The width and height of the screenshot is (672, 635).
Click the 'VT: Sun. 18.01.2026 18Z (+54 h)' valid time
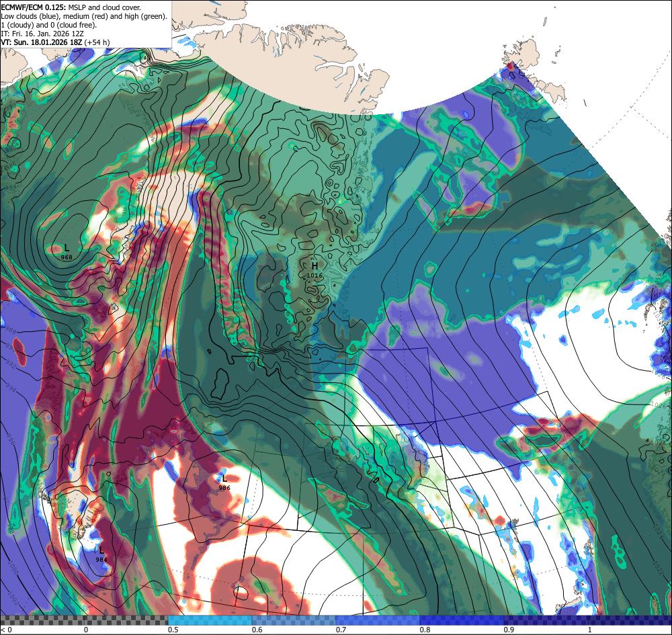(55, 42)
